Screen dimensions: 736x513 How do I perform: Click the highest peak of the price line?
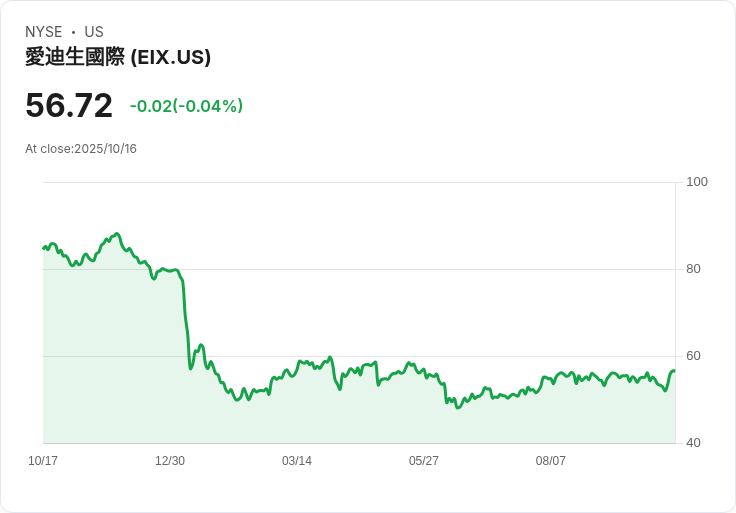(117, 234)
